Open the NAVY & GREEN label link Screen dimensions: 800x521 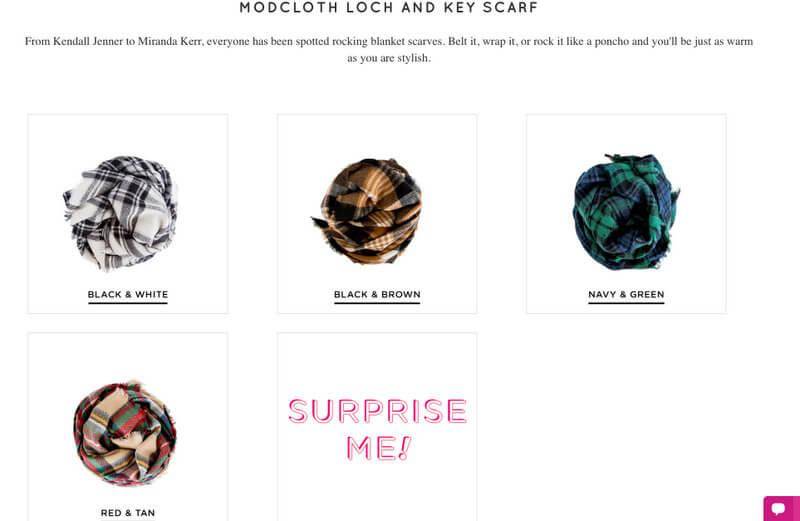626,295
